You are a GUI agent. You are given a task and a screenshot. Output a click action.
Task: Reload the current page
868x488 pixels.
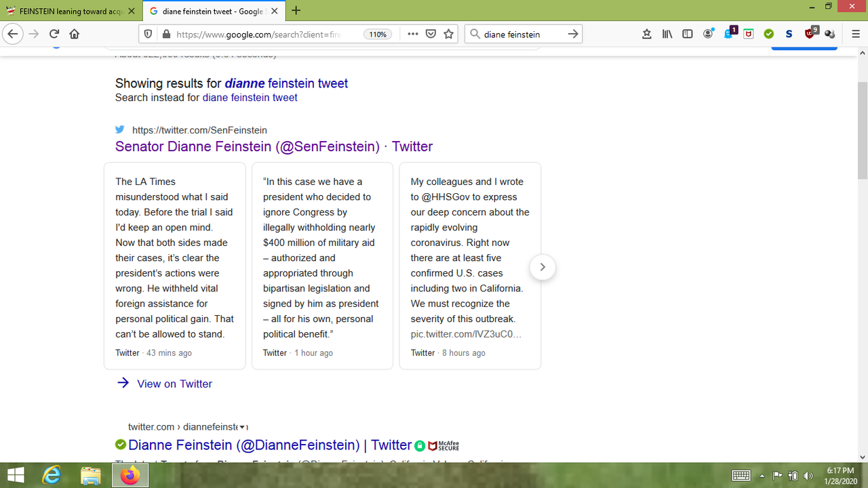click(x=54, y=34)
